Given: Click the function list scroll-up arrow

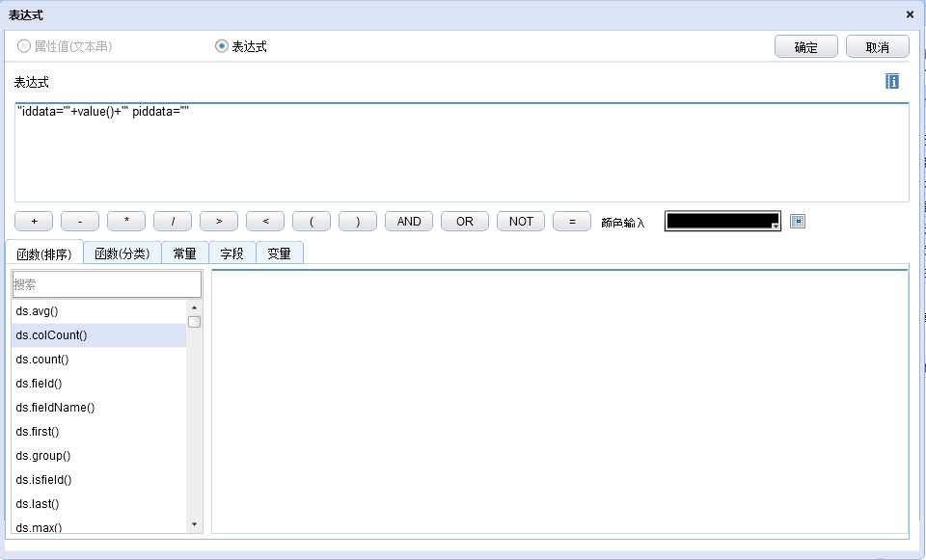Looking at the screenshot, I should (194, 307).
